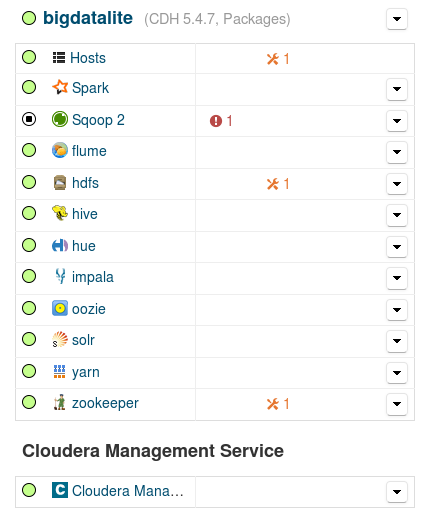Open the bigdatalite cluster actions dropdown
Image resolution: width=432 pixels, height=517 pixels.
(397, 19)
